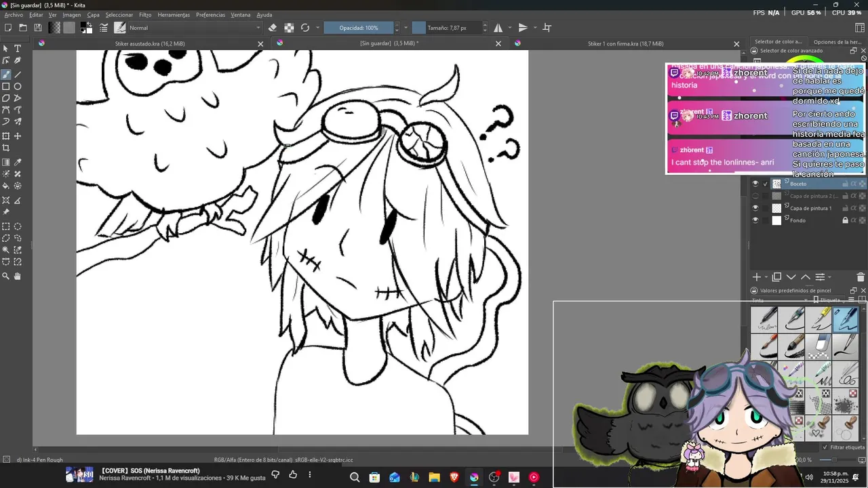Open an existing file from toolbar

pyautogui.click(x=22, y=28)
